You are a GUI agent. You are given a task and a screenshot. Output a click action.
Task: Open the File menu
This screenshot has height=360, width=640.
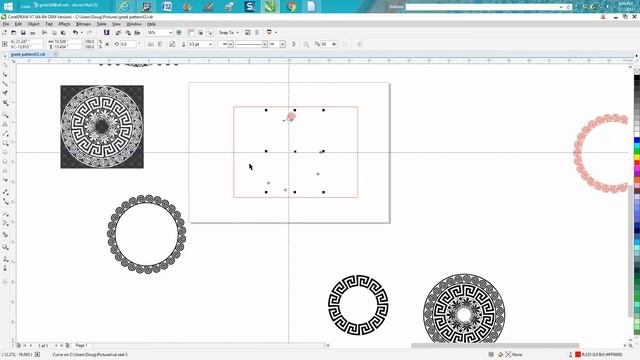(6, 24)
